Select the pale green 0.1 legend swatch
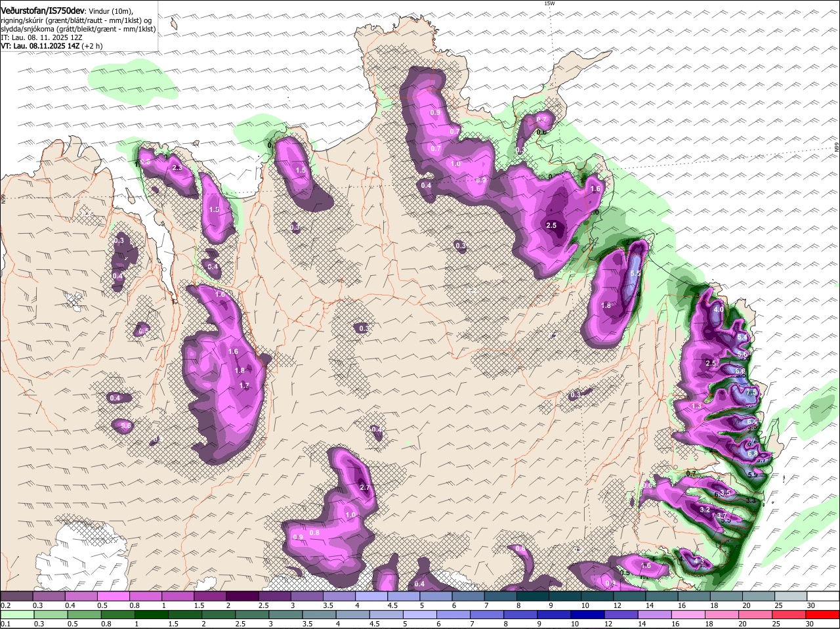 [x=16, y=615]
